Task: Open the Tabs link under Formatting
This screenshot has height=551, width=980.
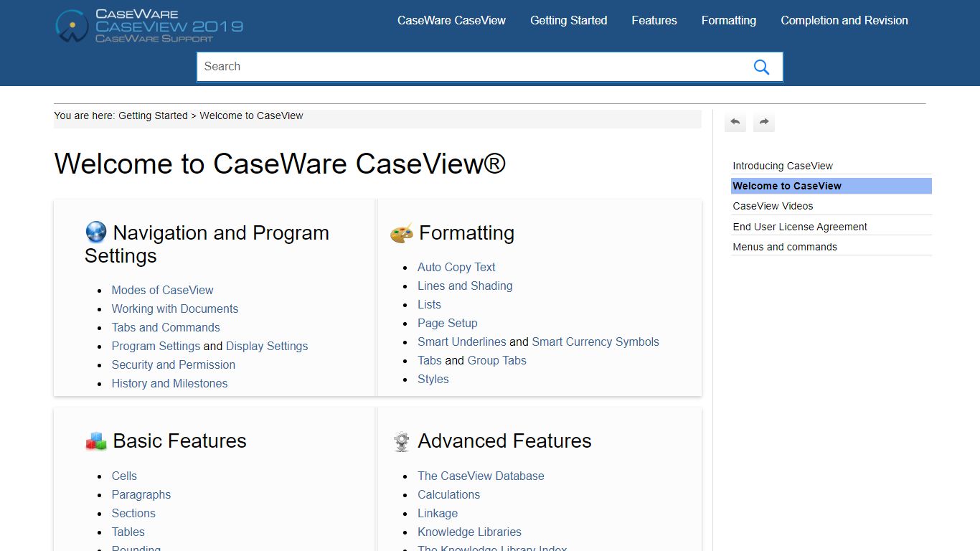Action: click(x=430, y=360)
